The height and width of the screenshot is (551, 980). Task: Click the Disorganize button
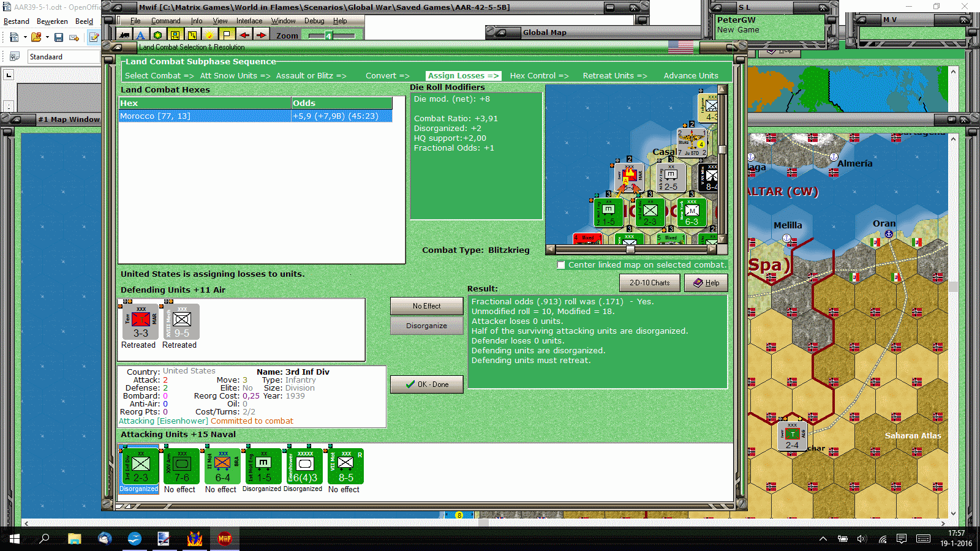pos(426,326)
